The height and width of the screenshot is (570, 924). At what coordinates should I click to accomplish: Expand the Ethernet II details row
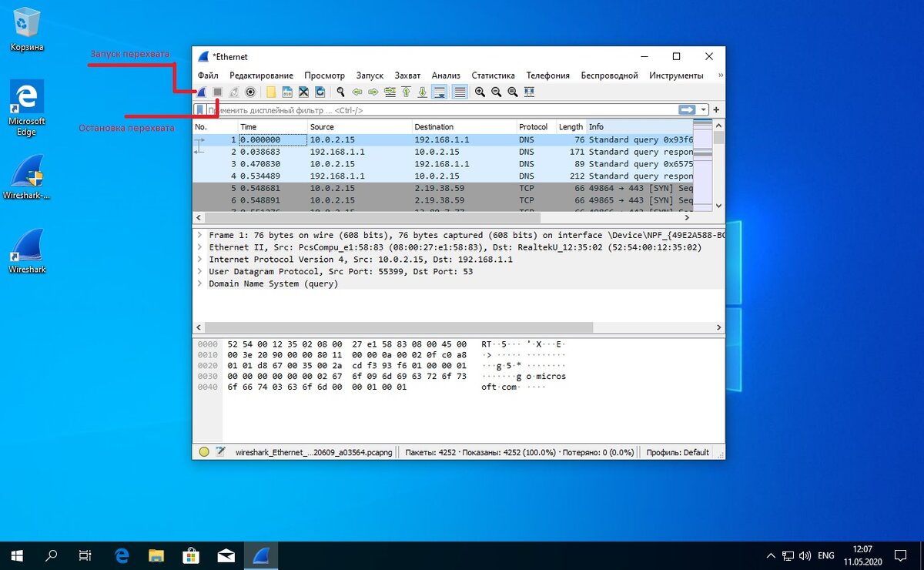[199, 247]
